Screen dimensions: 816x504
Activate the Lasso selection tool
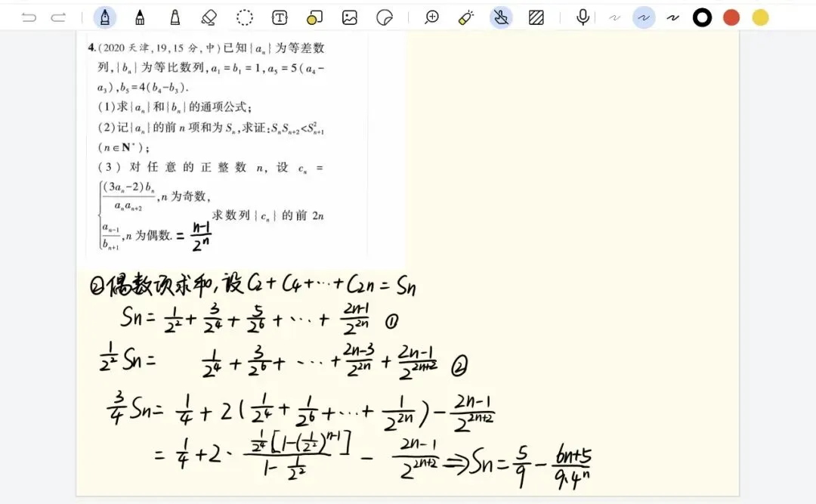click(244, 17)
